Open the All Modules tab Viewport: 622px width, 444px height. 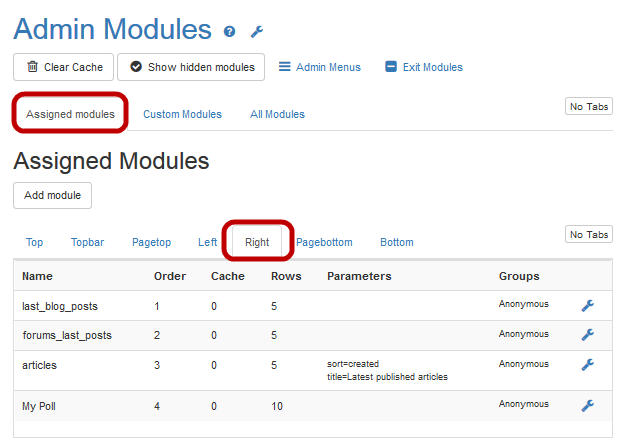point(277,114)
